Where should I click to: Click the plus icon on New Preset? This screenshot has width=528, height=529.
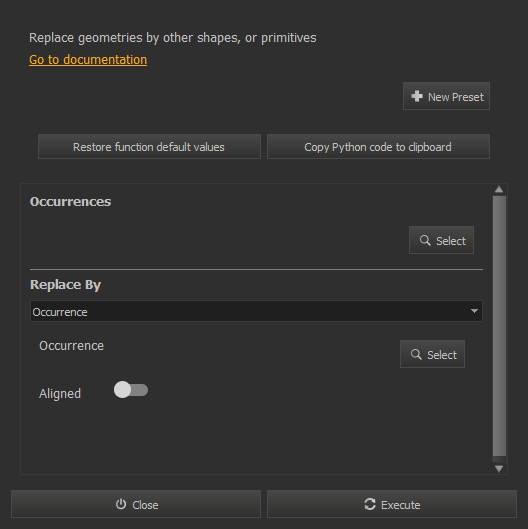[417, 96]
